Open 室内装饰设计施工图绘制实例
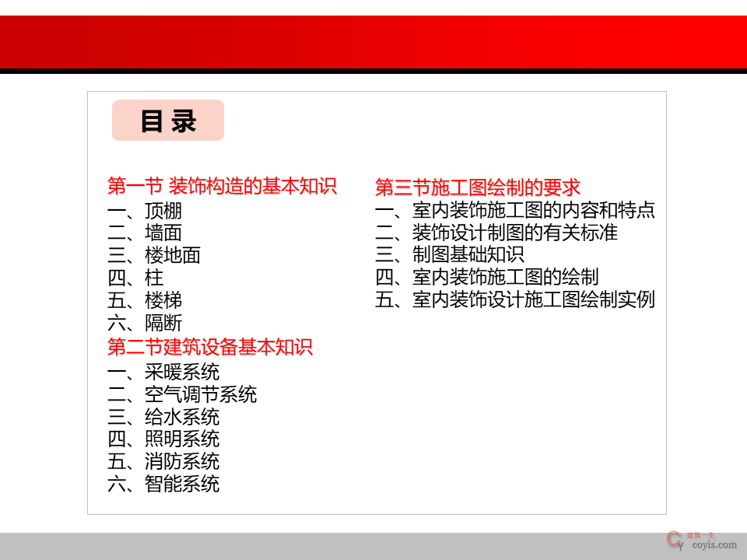Image resolution: width=747 pixels, height=560 pixels. (x=534, y=299)
